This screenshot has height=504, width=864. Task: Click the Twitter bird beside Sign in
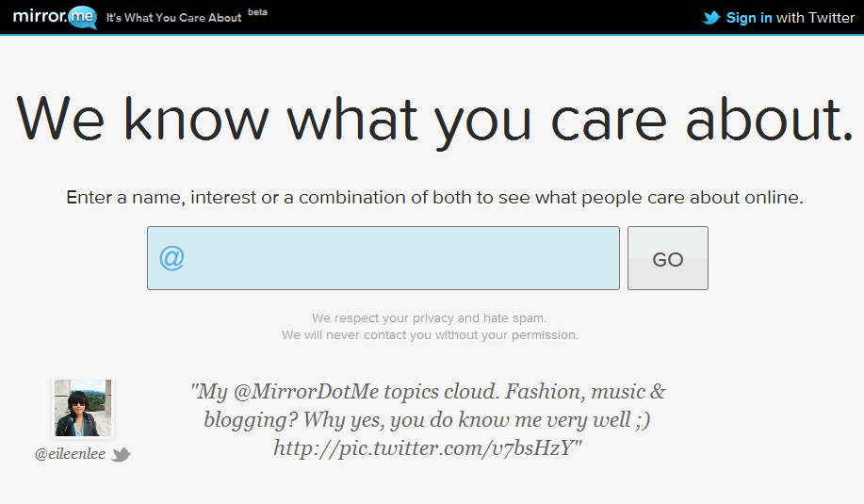point(713,17)
